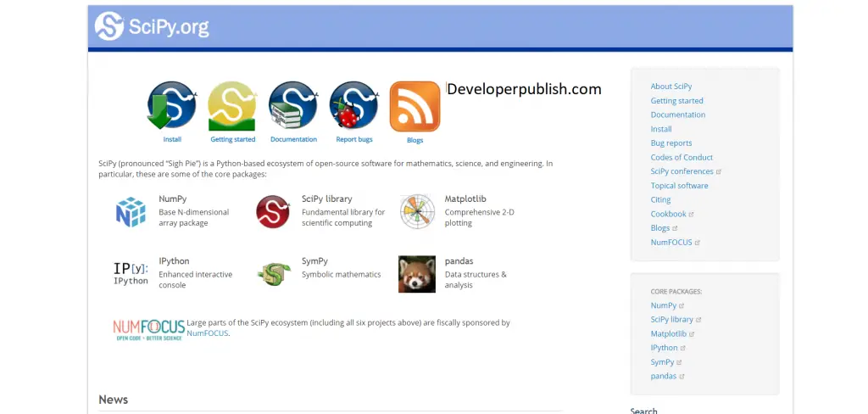This screenshot has height=414, width=868.
Task: Click external link icon beside sidebar IPython
Action: click(x=682, y=348)
